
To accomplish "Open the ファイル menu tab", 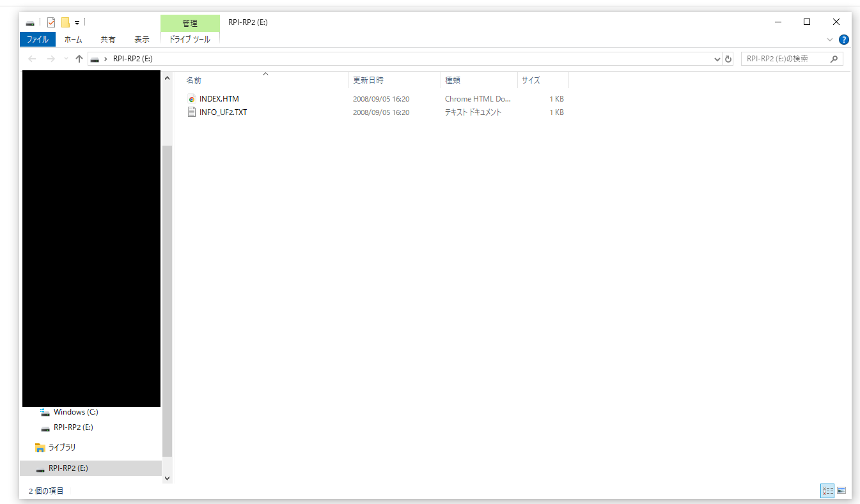I will tap(38, 40).
